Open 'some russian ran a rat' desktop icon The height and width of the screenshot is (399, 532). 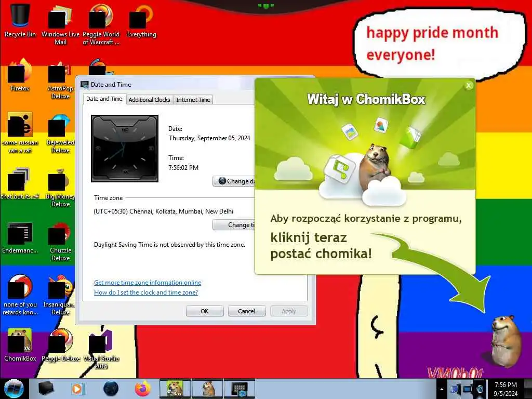[x=20, y=132]
